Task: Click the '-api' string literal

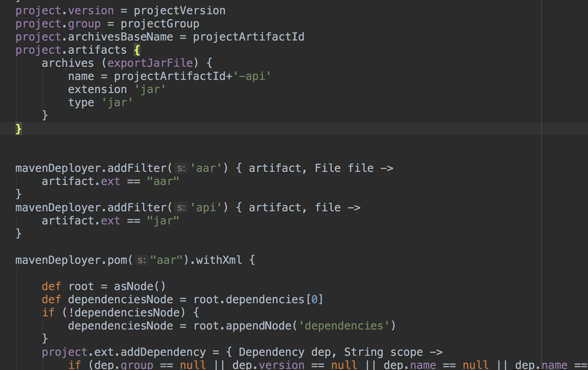Action: (x=252, y=76)
